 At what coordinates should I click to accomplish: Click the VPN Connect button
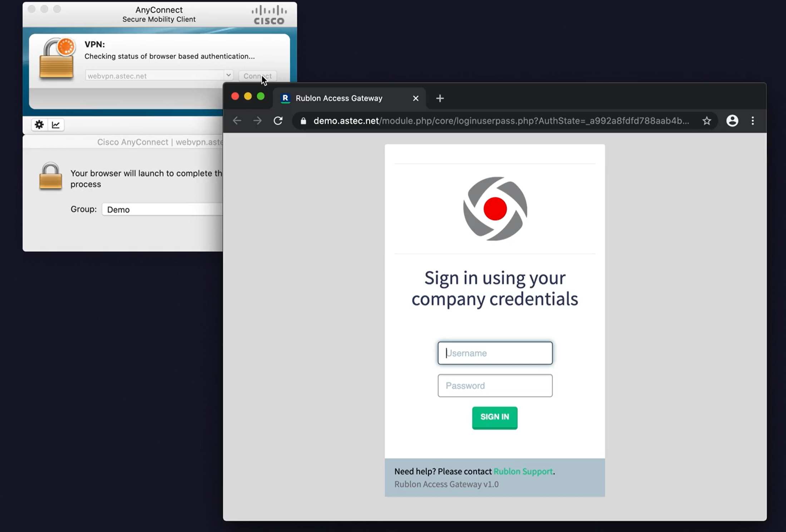pyautogui.click(x=257, y=76)
